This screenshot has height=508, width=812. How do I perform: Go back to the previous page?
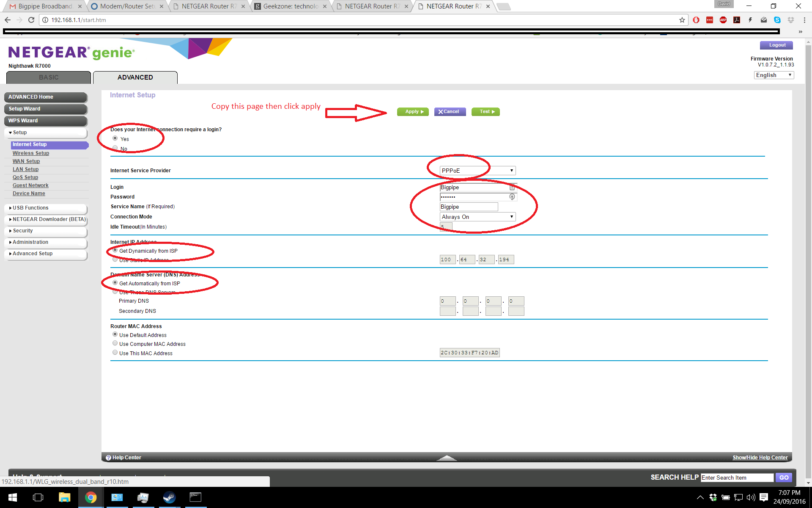8,20
